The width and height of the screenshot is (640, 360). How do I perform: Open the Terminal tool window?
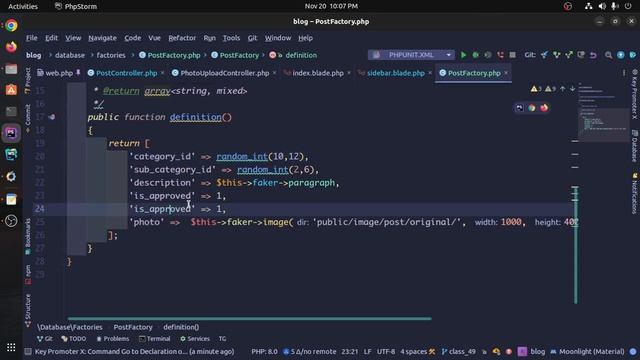tap(154, 339)
